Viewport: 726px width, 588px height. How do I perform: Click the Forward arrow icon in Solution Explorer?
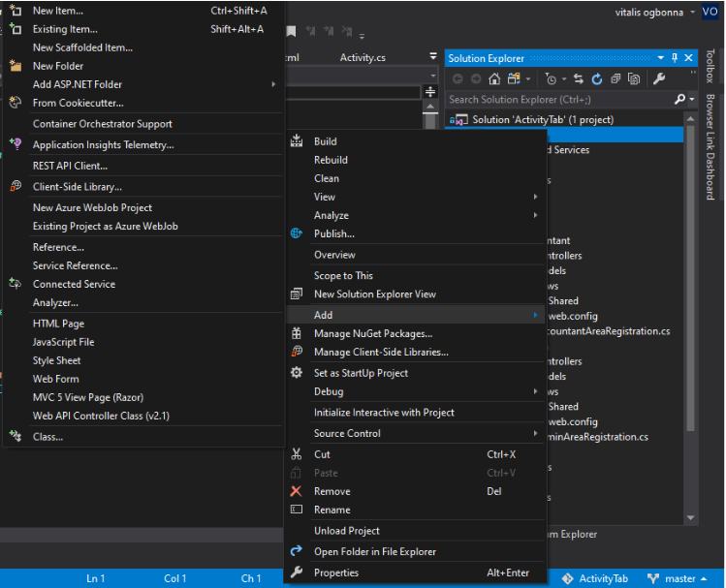click(476, 79)
